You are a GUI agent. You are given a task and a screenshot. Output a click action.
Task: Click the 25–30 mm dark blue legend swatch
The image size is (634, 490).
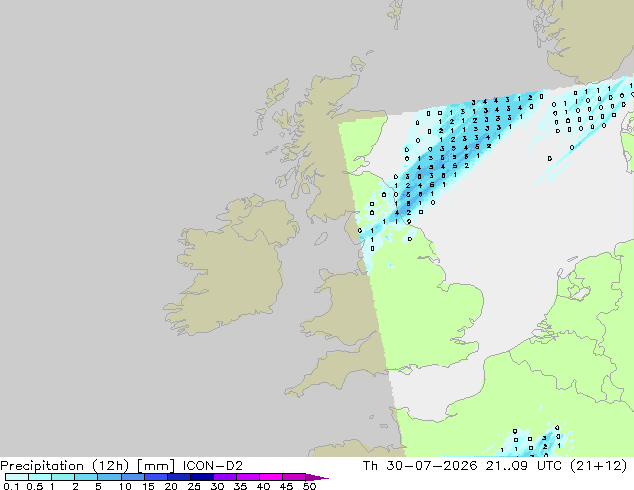(202, 477)
